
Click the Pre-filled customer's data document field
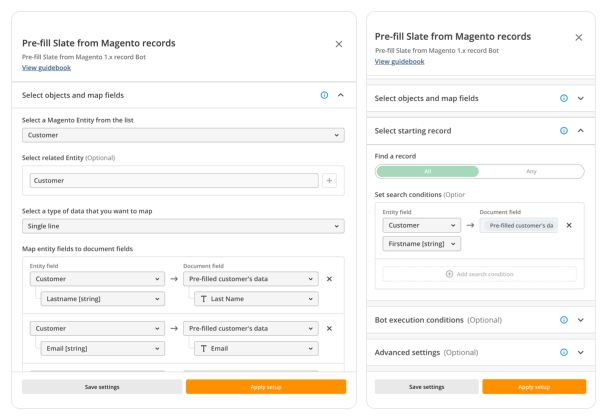[x=519, y=225]
